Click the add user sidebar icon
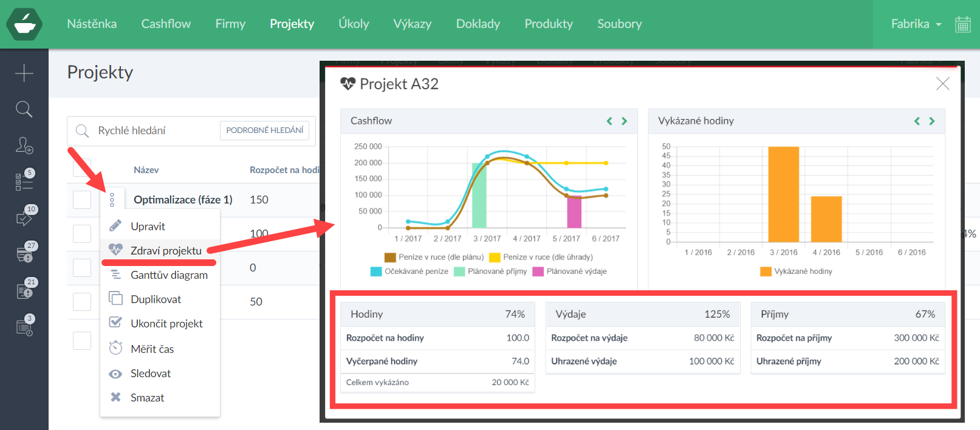 [24, 145]
